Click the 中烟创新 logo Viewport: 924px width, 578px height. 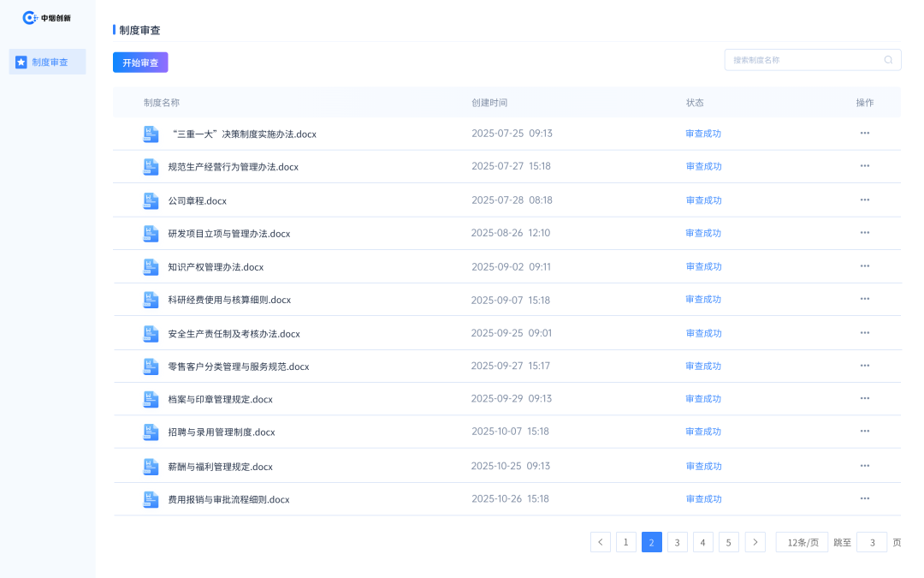tap(46, 18)
